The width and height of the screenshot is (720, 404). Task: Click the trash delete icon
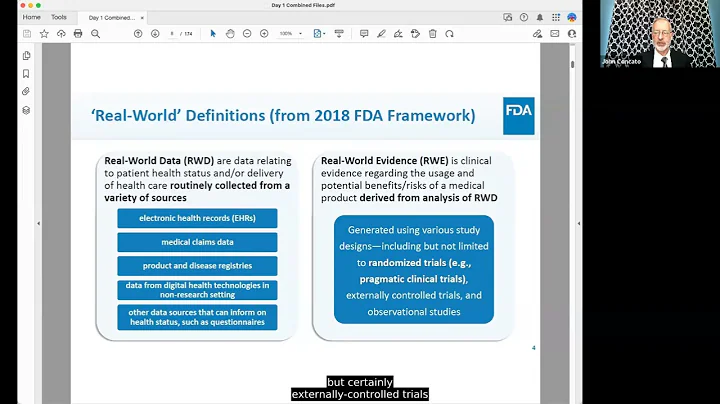(433, 34)
